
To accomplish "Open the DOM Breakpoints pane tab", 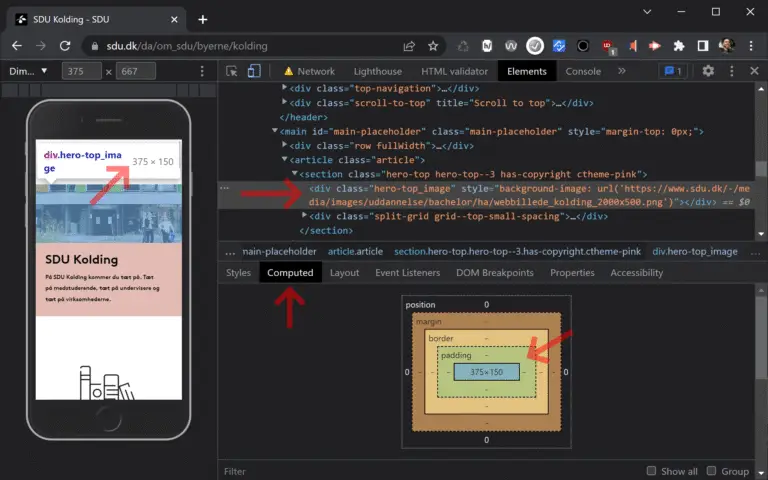I will (495, 273).
